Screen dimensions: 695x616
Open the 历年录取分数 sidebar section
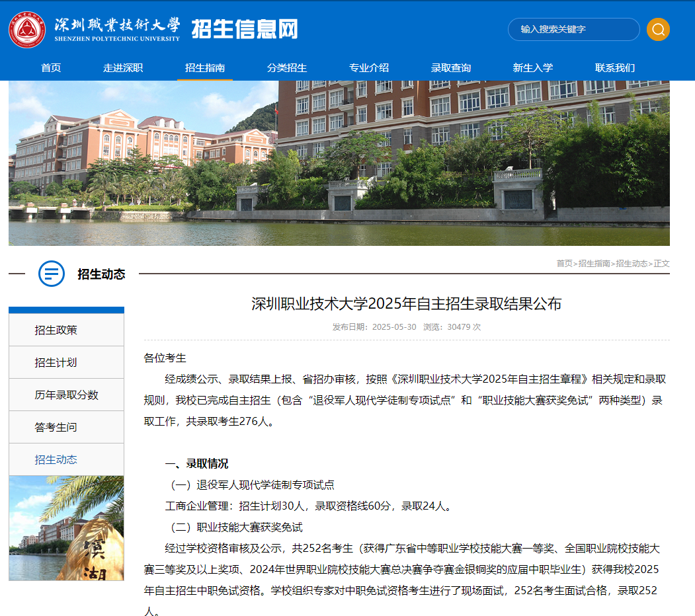(x=66, y=394)
